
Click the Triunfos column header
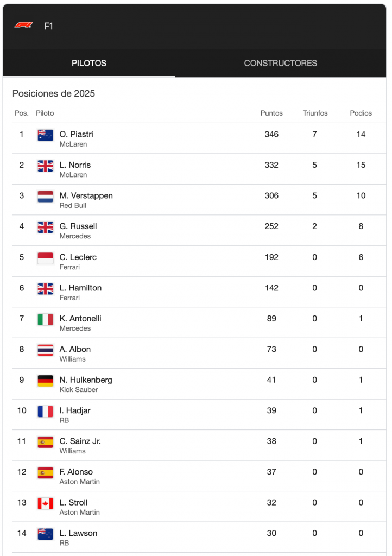pos(315,113)
